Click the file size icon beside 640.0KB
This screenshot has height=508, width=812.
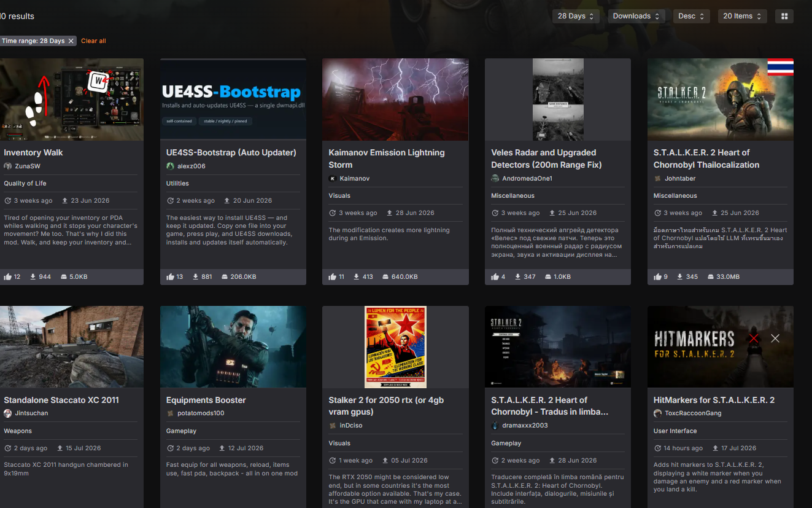tap(386, 277)
